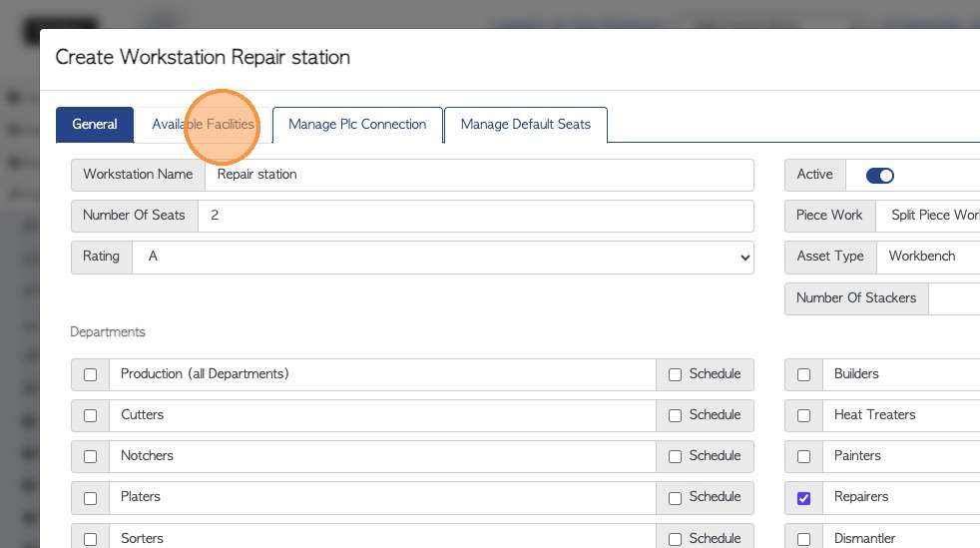The image size is (980, 548).
Task: Go to Manage Default Seats tab
Action: [x=525, y=125]
